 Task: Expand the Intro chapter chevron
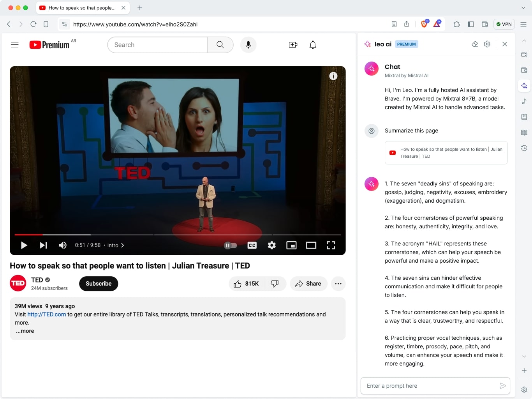tap(122, 245)
